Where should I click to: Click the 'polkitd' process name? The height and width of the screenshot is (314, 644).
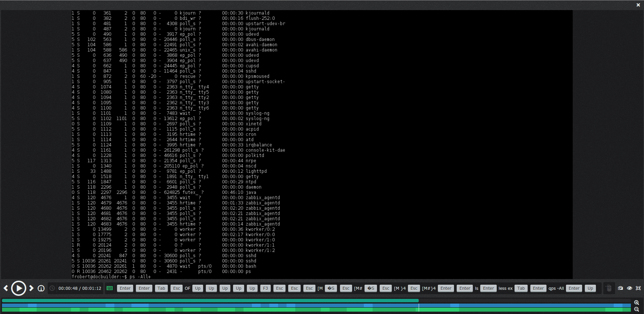(255, 155)
